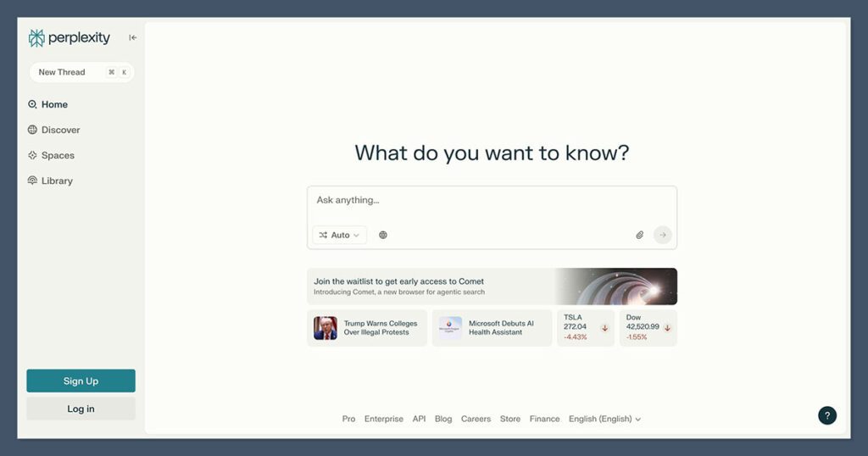Open the English language selector
Viewport: 868px width, 456px height.
604,419
